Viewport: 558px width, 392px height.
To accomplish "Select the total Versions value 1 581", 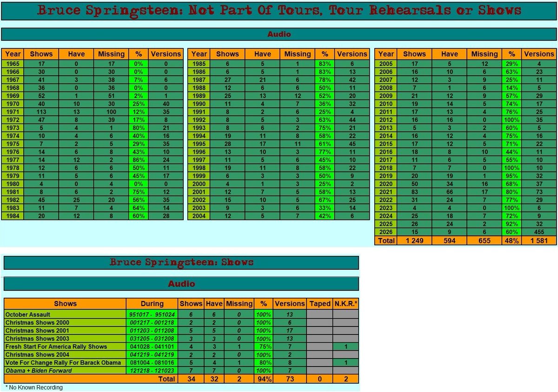I will (x=538, y=241).
